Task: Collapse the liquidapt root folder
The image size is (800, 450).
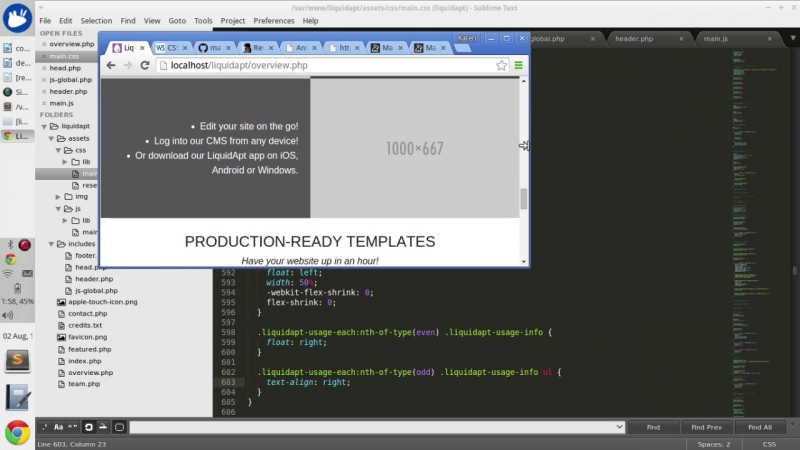Action: coord(44,127)
